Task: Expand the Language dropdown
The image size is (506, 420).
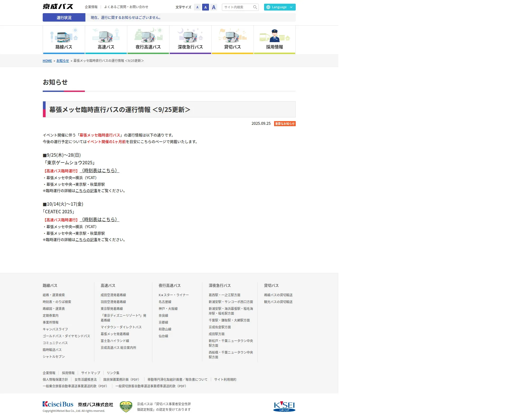Action: [280, 7]
